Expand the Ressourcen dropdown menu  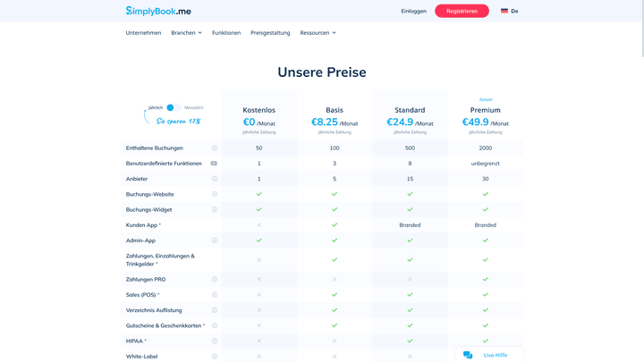coord(318,33)
